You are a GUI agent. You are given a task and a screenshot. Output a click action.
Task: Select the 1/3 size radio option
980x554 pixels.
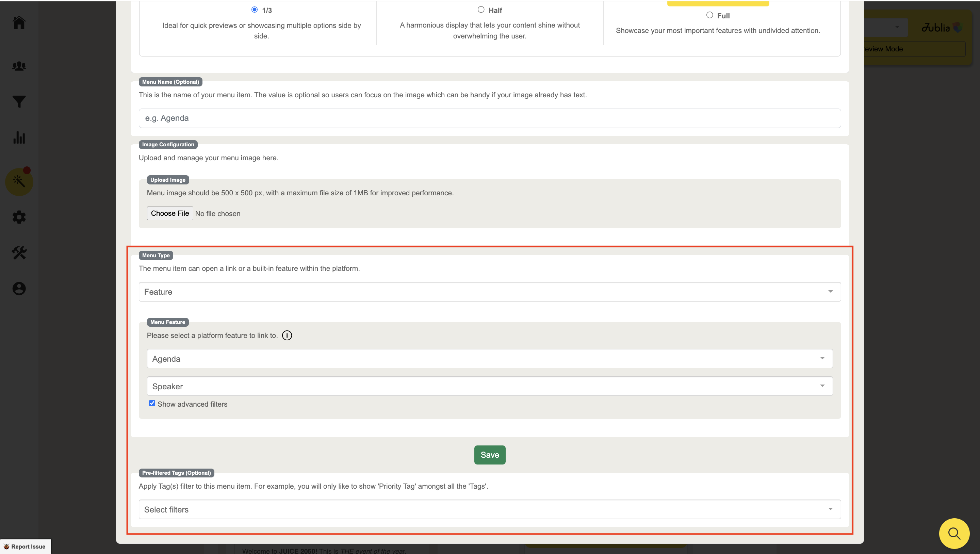click(255, 10)
